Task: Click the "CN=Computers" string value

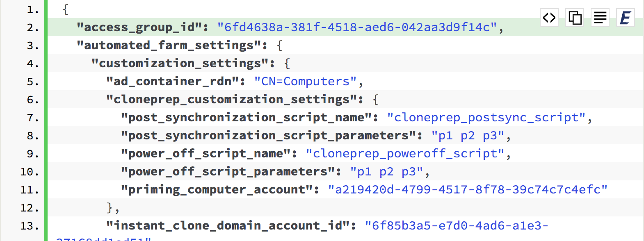Action: [x=305, y=81]
